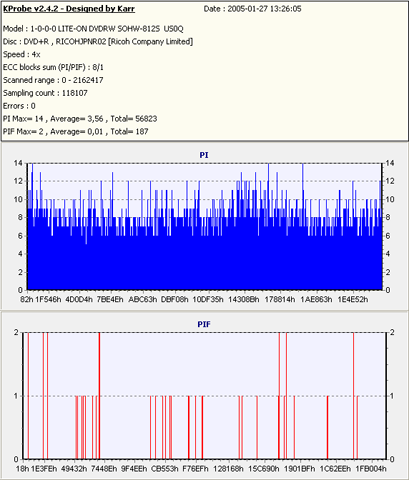Click the Errors : 0 line
This screenshot has height=480, width=409.
click(19, 106)
